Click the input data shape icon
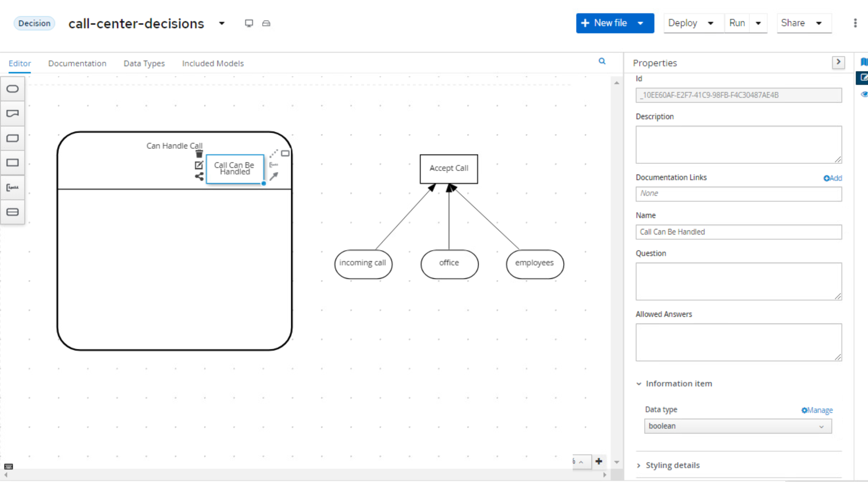Viewport: 868px width, 482px height. (13, 88)
